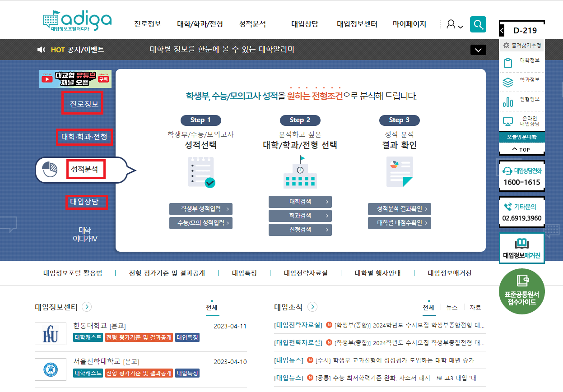This screenshot has width=563, height=392.
Task: Click the 표준공통원서 접수가이드 badge
Action: pyautogui.click(x=521, y=291)
